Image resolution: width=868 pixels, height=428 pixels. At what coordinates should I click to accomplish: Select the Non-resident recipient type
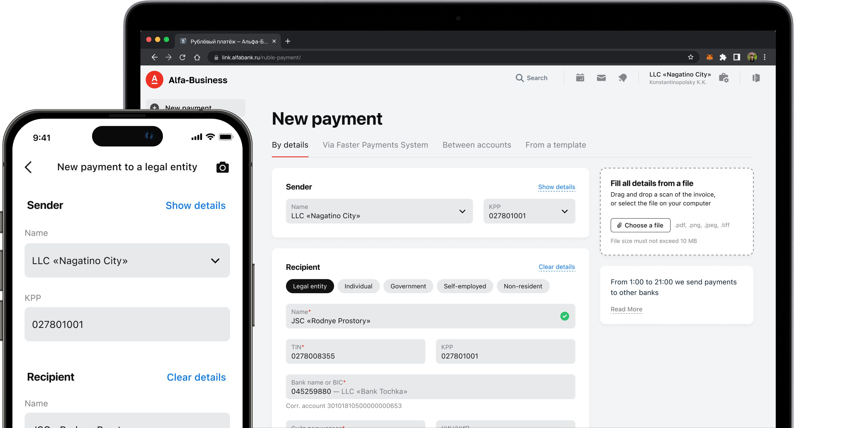523,286
